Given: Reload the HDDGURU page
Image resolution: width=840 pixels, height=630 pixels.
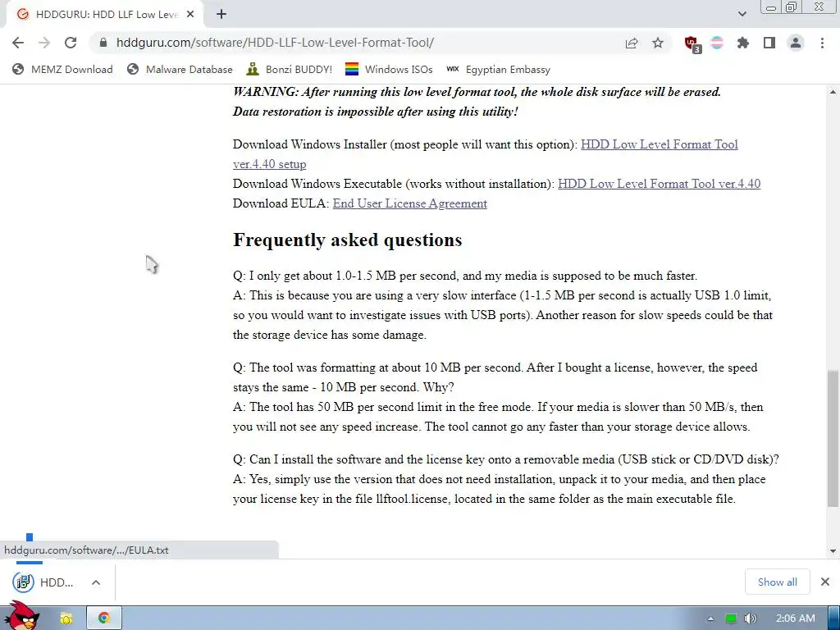Looking at the screenshot, I should tap(71, 43).
